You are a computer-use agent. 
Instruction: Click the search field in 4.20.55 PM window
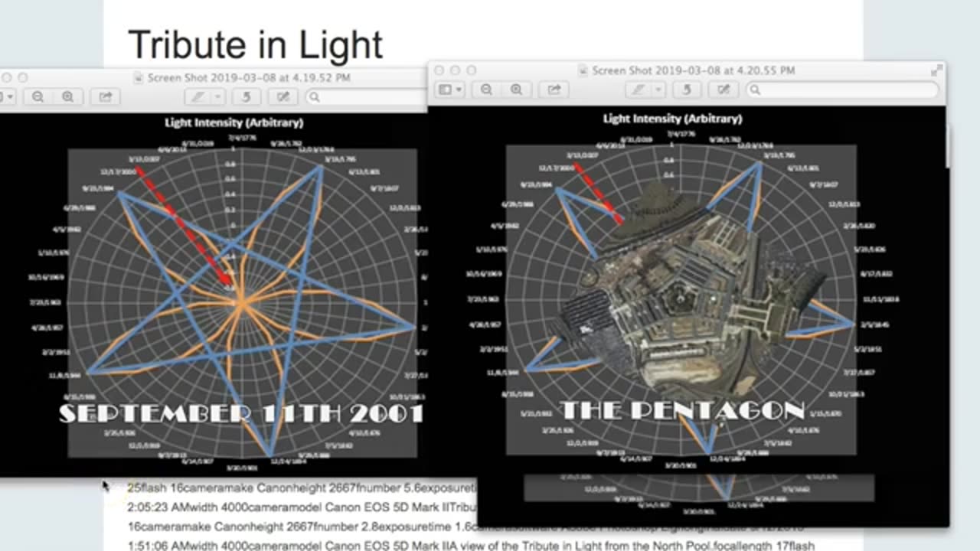pyautogui.click(x=842, y=90)
